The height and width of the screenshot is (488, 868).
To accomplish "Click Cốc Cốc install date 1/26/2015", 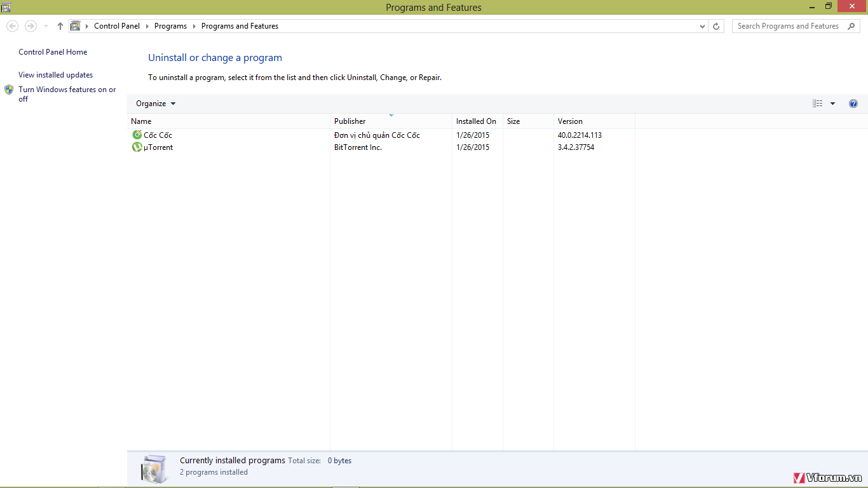I will click(x=473, y=135).
